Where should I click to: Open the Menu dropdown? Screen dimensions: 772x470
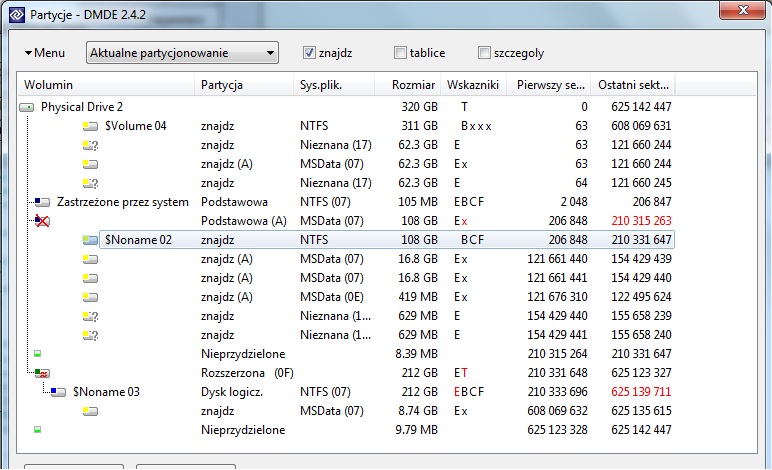point(45,53)
